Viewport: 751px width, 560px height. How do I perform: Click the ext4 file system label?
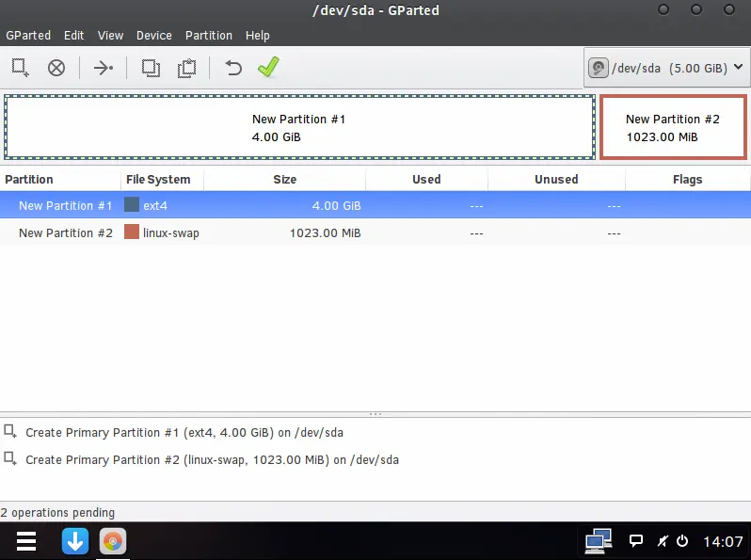click(155, 206)
